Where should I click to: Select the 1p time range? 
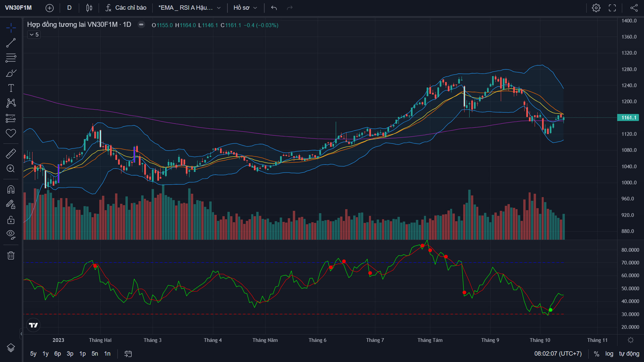click(83, 354)
